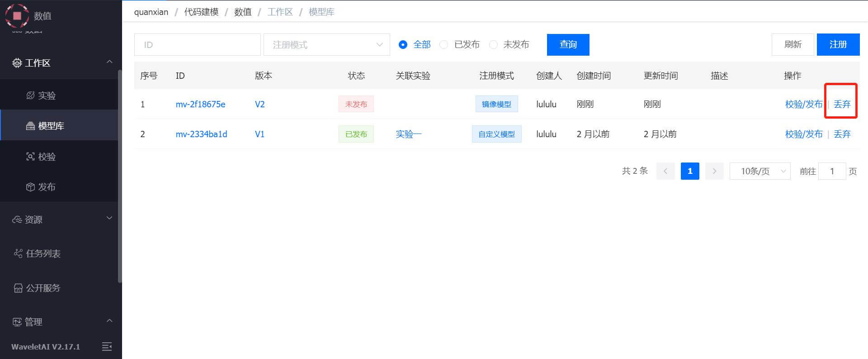Viewport: 868px width, 359px height.
Task: Click the 已发布 status tag
Action: [356, 134]
